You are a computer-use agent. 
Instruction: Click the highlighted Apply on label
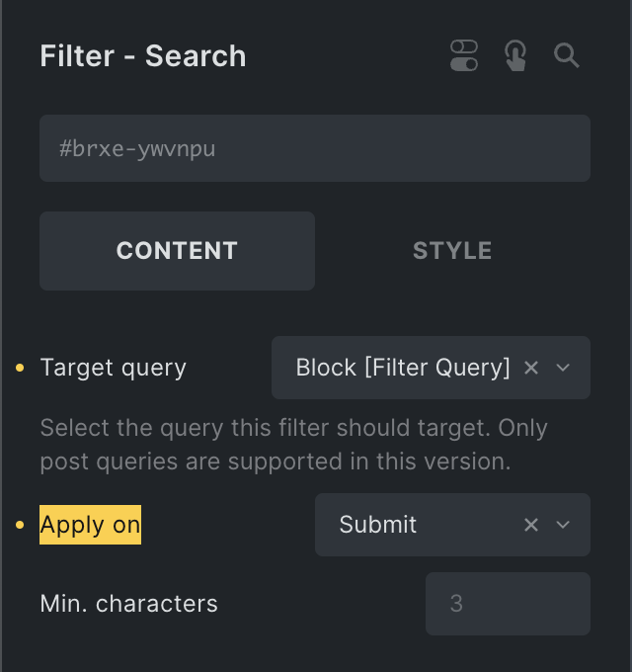coord(90,525)
